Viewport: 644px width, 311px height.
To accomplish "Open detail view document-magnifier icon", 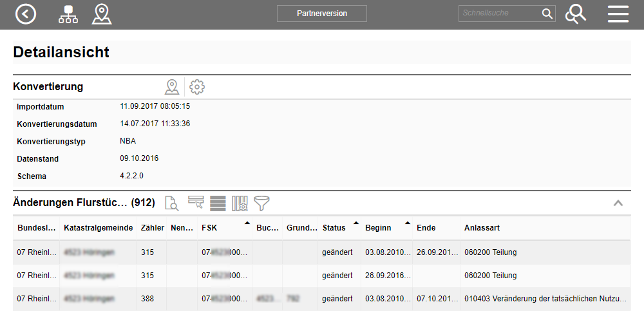I will (171, 203).
